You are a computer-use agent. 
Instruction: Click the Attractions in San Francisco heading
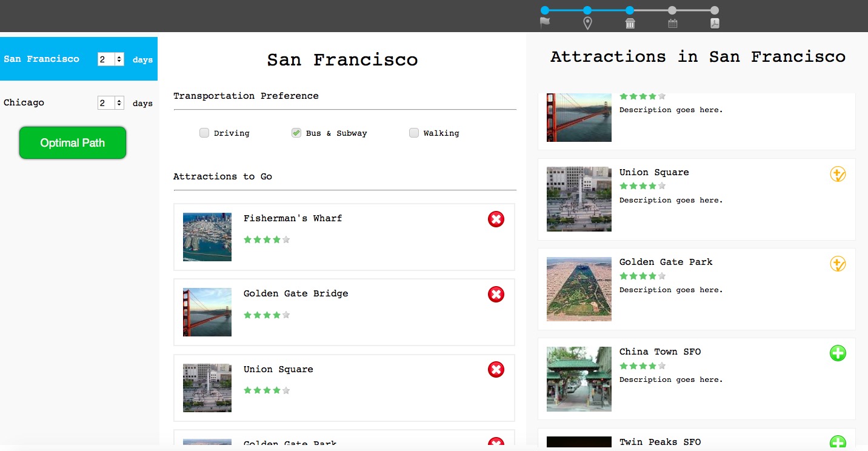[698, 57]
